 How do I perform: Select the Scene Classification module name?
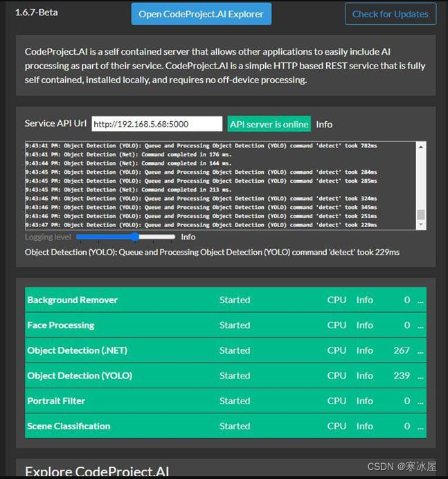(x=69, y=426)
